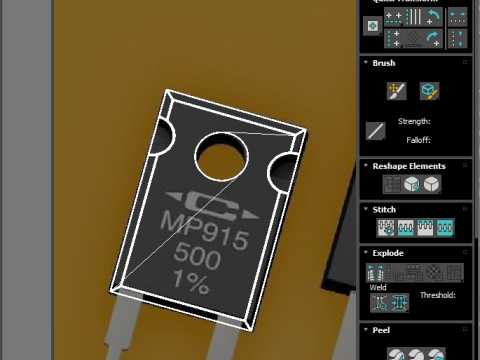Collapse the Stitch rollout

(x=366, y=209)
